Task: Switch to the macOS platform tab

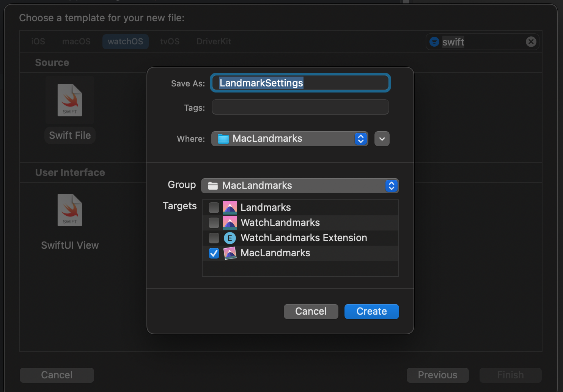Action: click(76, 42)
